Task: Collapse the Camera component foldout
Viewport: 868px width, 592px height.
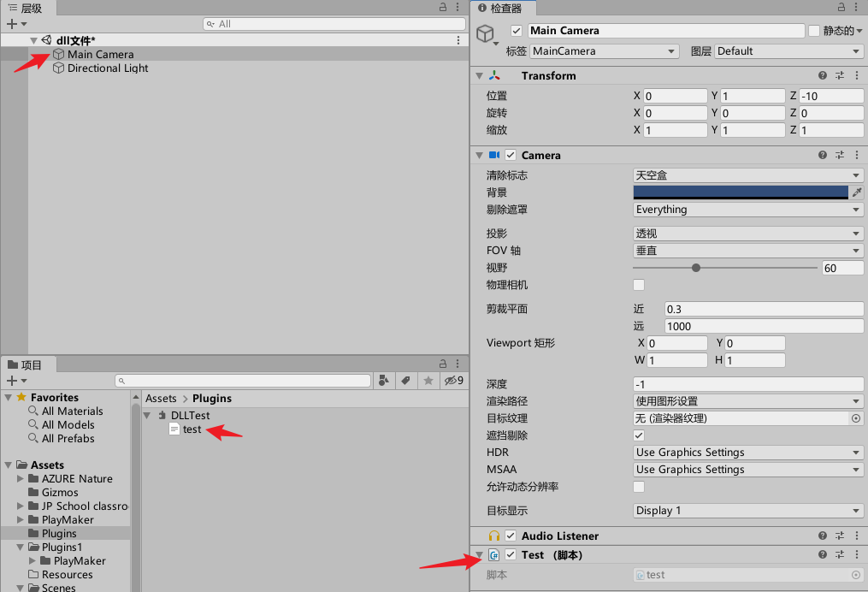Action: click(480, 156)
